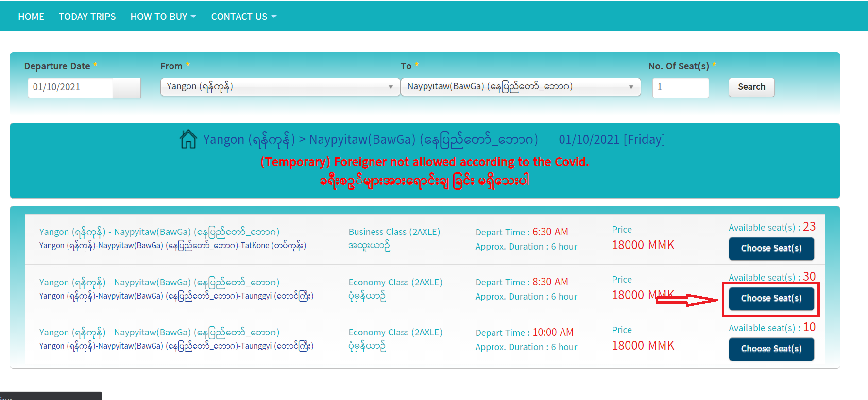Click the Yangon > Naypyitaw(BawGa) route heading
Image resolution: width=868 pixels, height=400 pixels.
coord(370,140)
